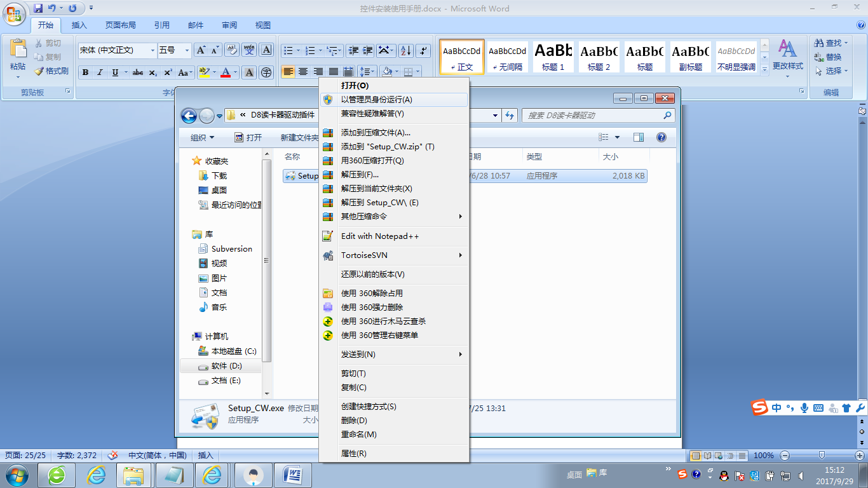Apply character border with boxed A icon

266,50
